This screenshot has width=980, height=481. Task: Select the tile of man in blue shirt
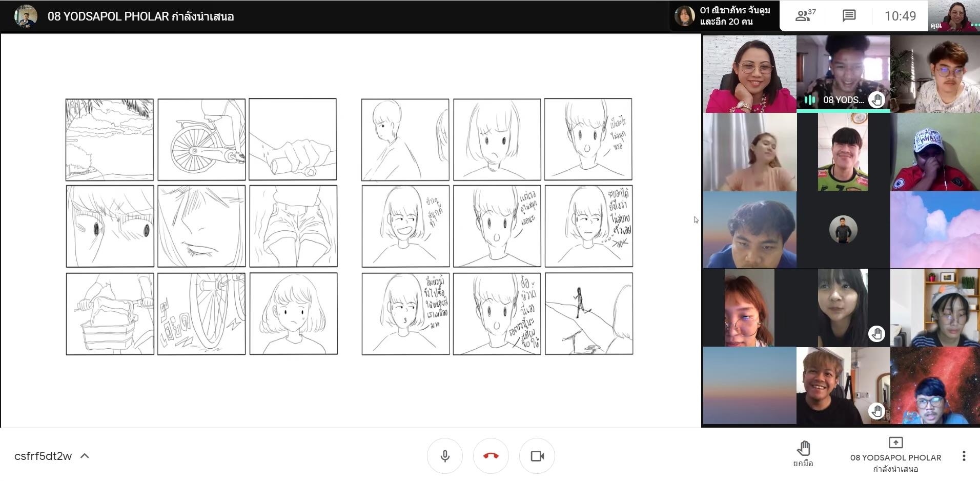coord(749,230)
